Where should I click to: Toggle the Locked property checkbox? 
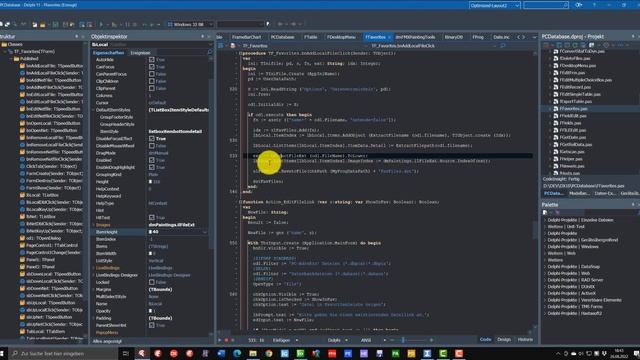click(151, 282)
